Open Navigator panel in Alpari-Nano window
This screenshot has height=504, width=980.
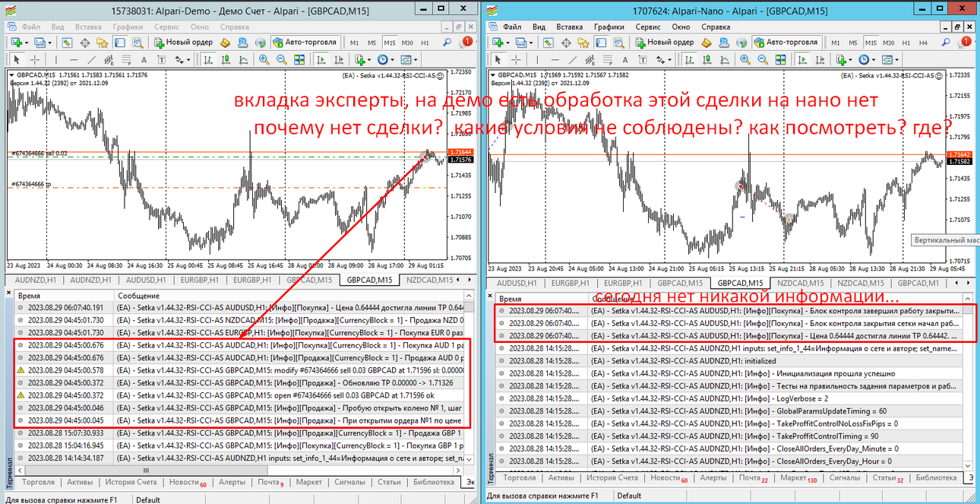tap(583, 42)
